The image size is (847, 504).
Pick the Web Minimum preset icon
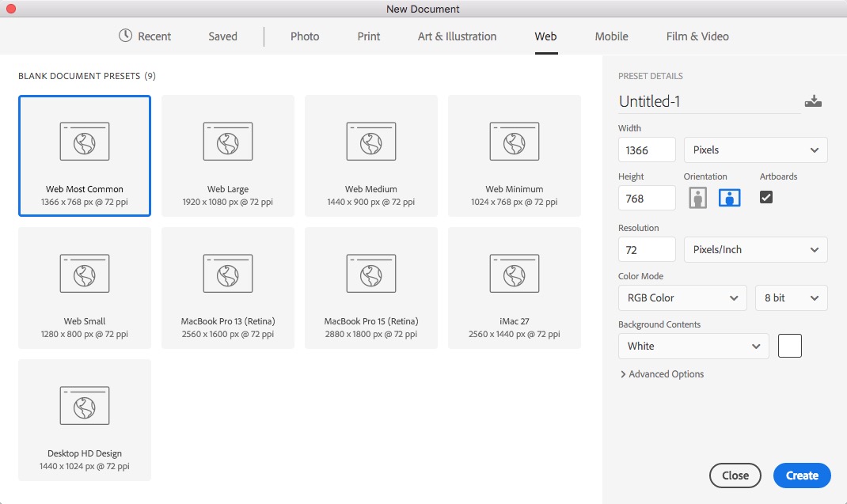515,142
